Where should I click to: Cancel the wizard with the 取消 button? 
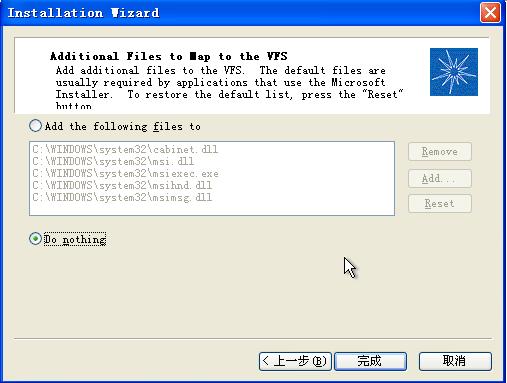pos(455,361)
